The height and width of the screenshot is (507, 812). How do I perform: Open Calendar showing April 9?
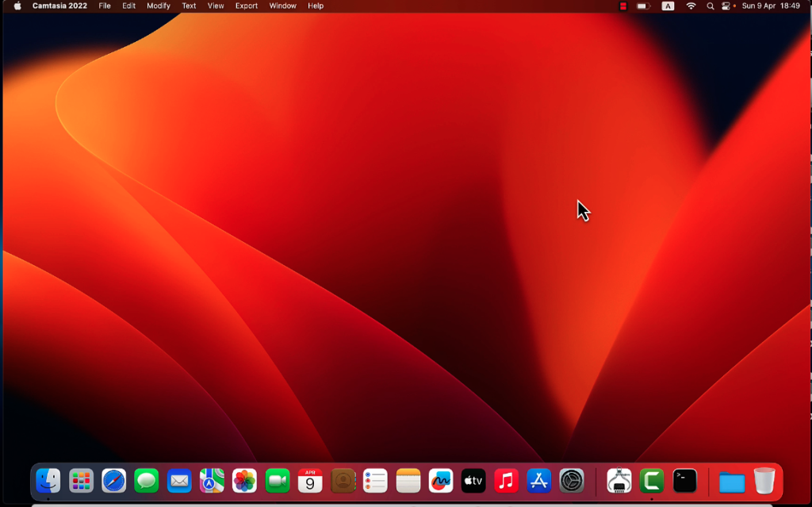tap(310, 481)
